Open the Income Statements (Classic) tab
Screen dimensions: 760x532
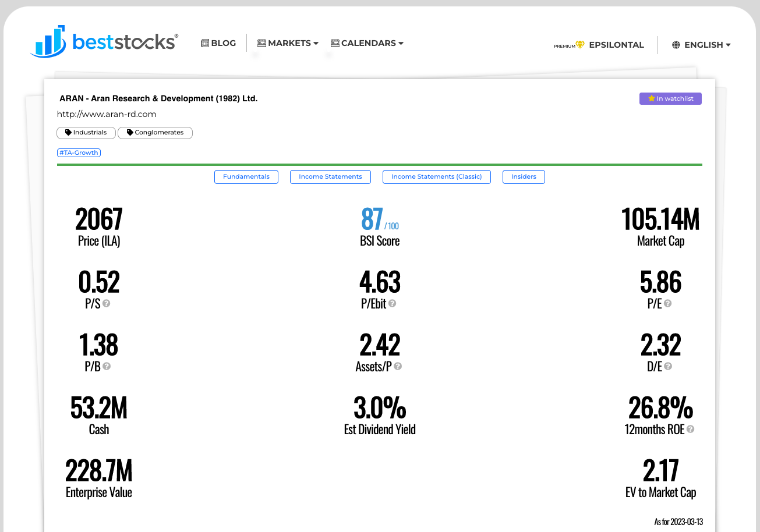click(437, 177)
